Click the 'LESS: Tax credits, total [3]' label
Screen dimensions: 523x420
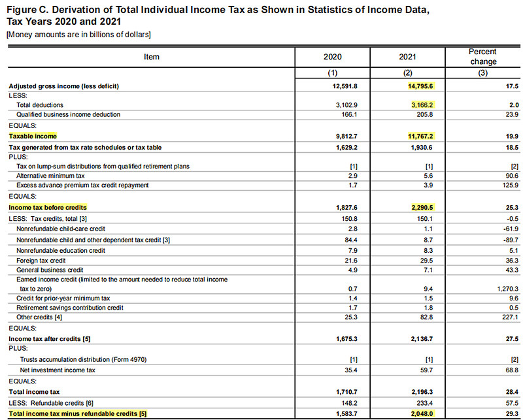[48, 219]
